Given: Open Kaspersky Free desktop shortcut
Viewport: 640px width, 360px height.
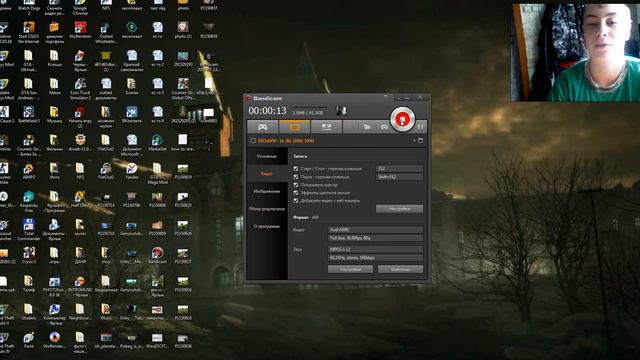Looking at the screenshot, I should (29, 201).
